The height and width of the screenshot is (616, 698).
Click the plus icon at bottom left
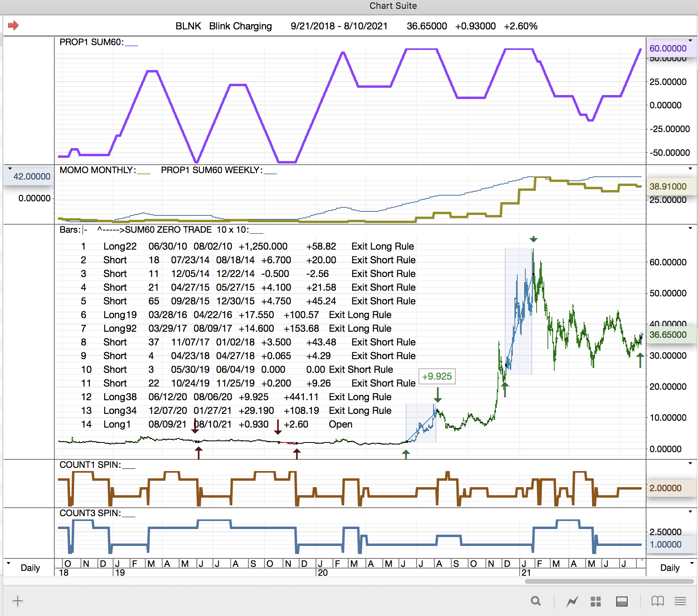pos(18,601)
